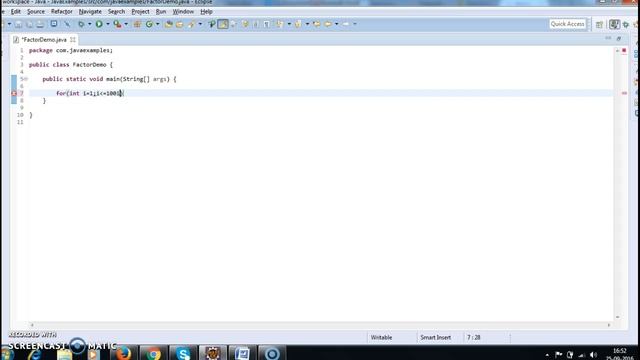Open the Back navigation history dropdown arrow

[337, 24]
